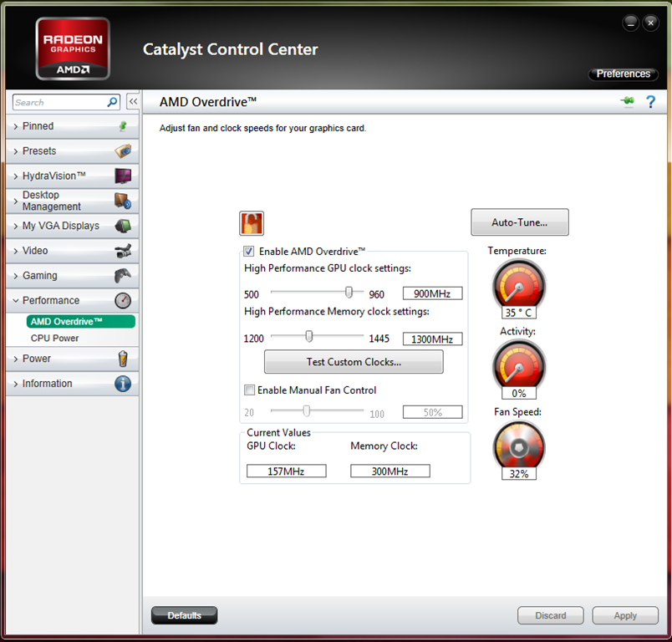
Task: Click Test Custom Clocks button
Action: pyautogui.click(x=354, y=362)
